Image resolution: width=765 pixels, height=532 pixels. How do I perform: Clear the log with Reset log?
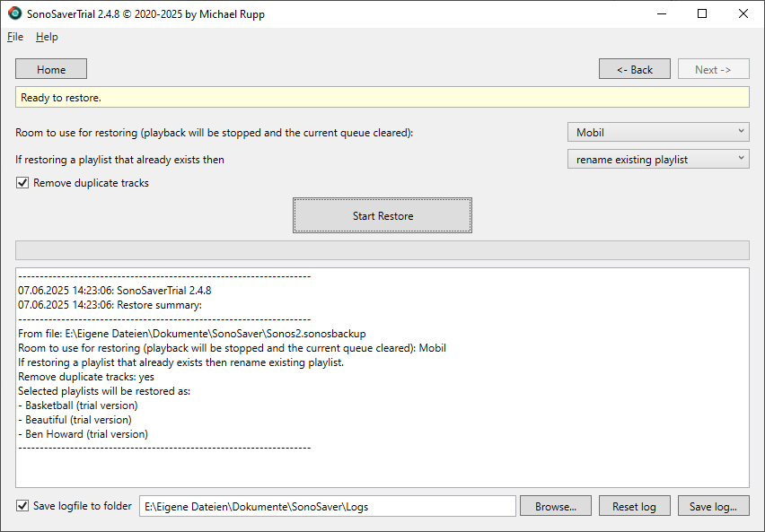(x=634, y=505)
